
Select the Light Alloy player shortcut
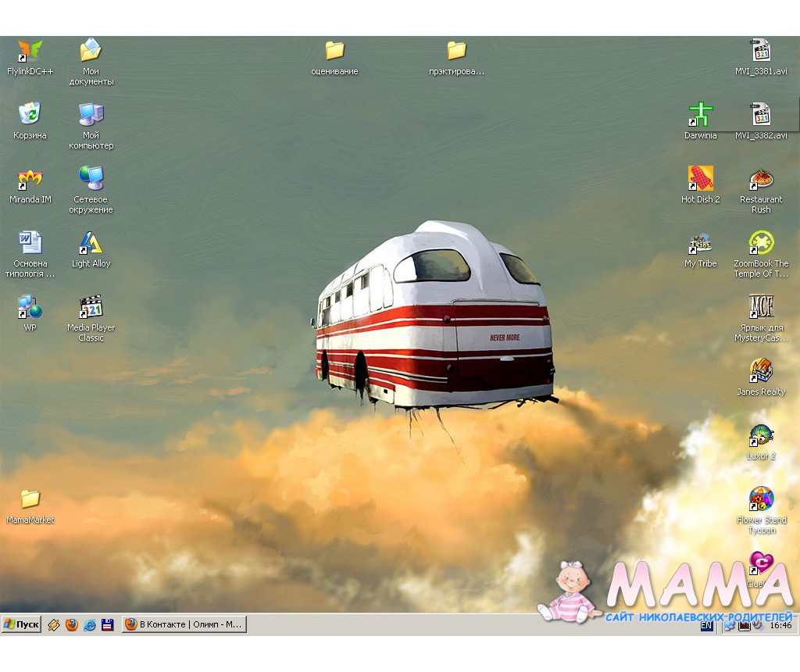[x=91, y=244]
